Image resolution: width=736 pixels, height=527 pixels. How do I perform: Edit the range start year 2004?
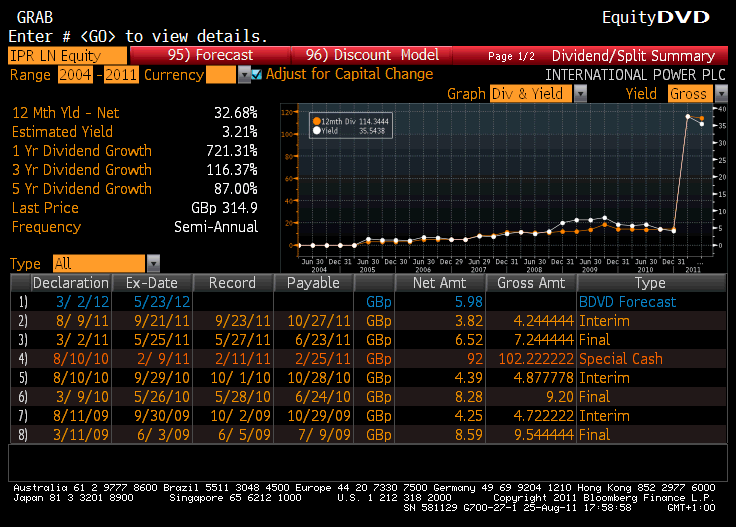tap(75, 75)
